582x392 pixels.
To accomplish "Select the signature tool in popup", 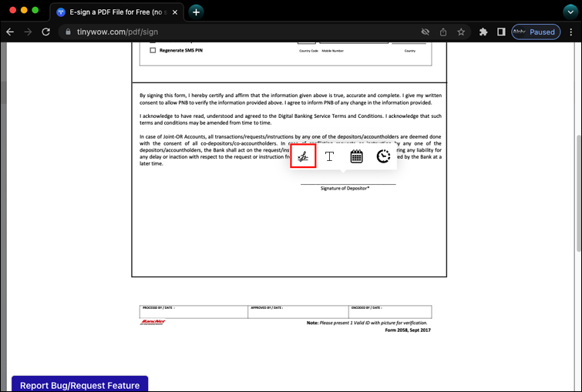I will [x=303, y=156].
